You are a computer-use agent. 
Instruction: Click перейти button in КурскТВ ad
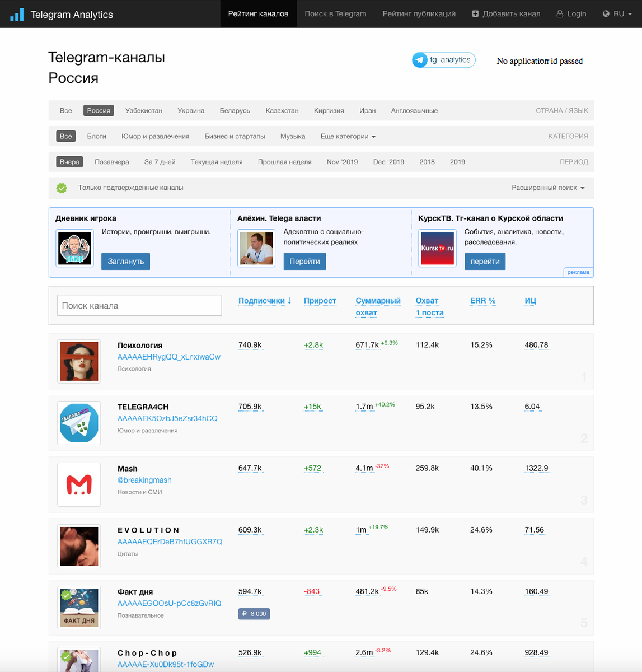click(485, 262)
